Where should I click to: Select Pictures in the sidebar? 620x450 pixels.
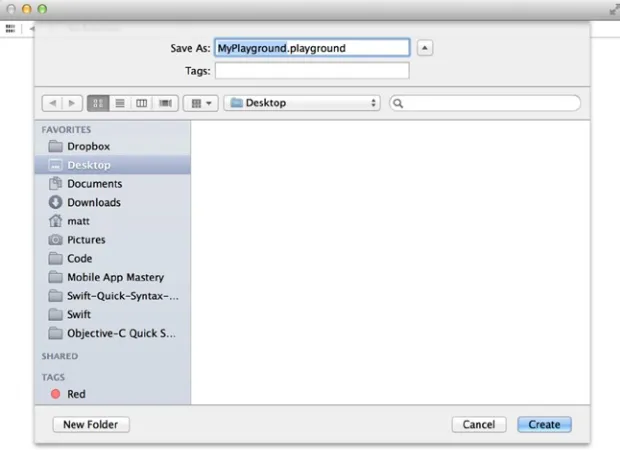point(113,240)
